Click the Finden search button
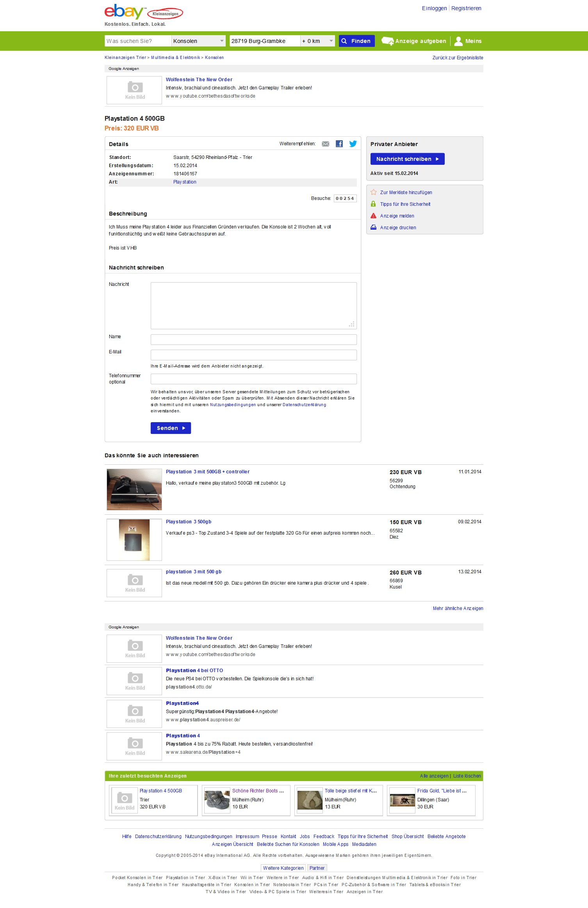Screen dimensions: 588x908 [356, 41]
